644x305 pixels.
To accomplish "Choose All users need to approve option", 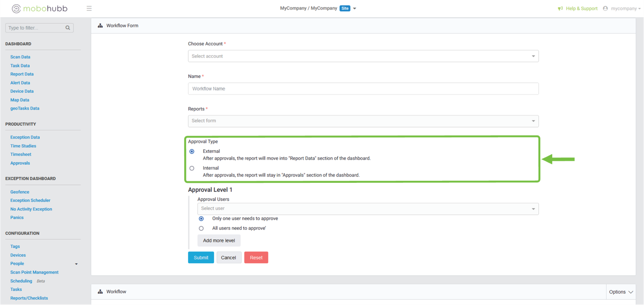I will (x=201, y=228).
